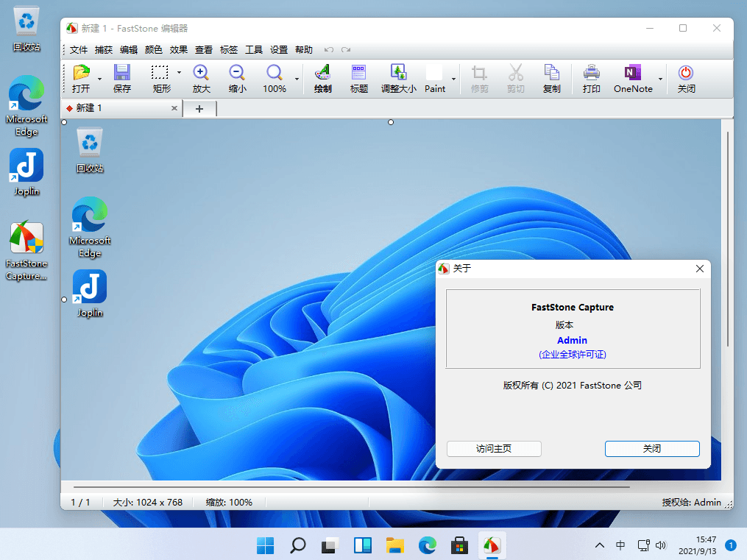
Task: Select the Joplin desktop shortcut
Action: (x=26, y=172)
